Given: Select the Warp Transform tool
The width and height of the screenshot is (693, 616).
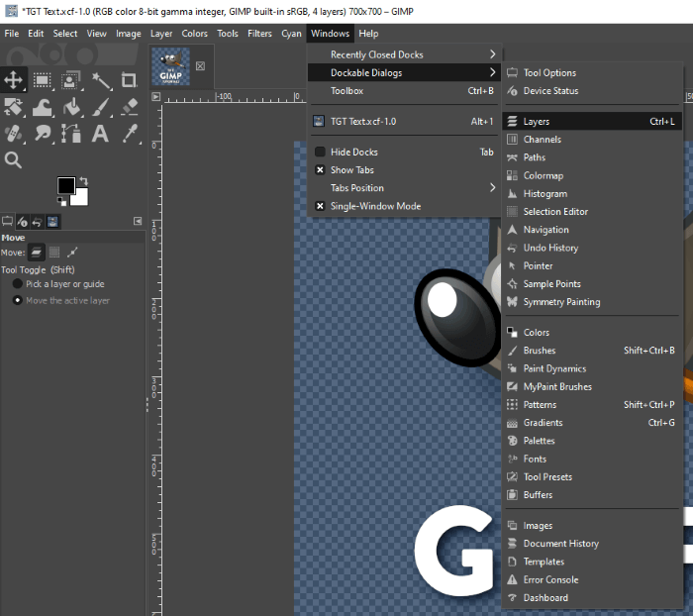Looking at the screenshot, I should click(42, 107).
